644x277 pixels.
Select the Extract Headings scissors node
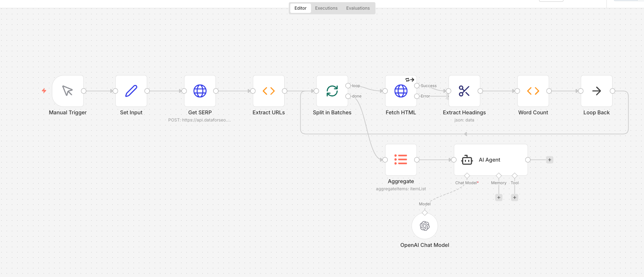point(464,91)
